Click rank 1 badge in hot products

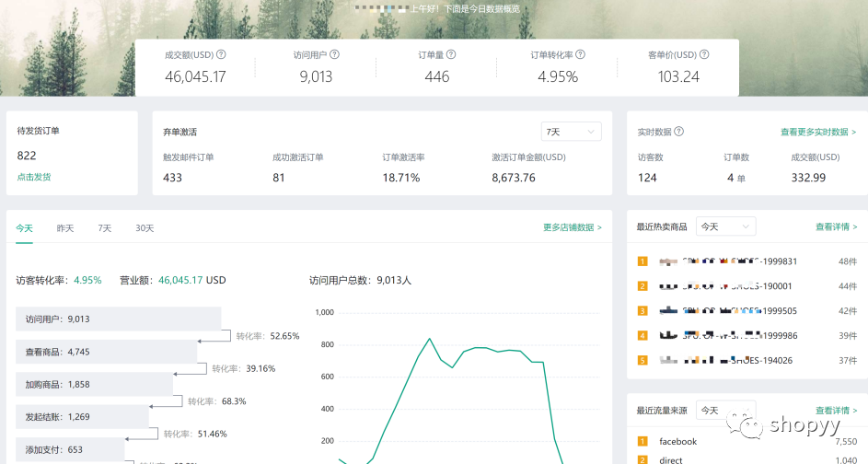tap(642, 261)
